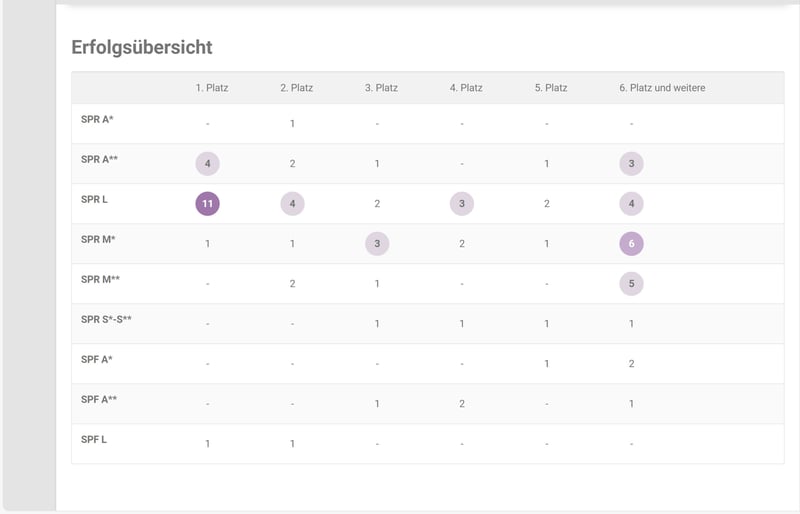Click the 3 badge in SPR A** last column
The height and width of the screenshot is (514, 800).
631,164
